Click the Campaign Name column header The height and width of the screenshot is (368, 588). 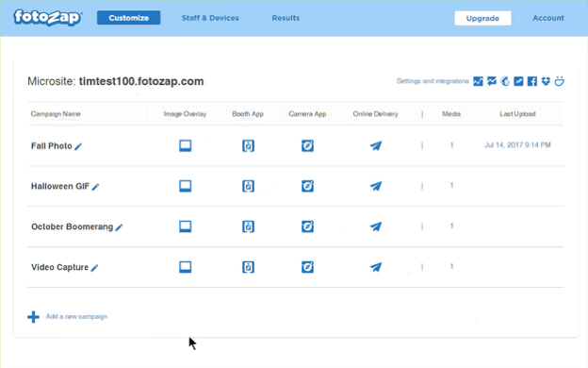click(56, 114)
